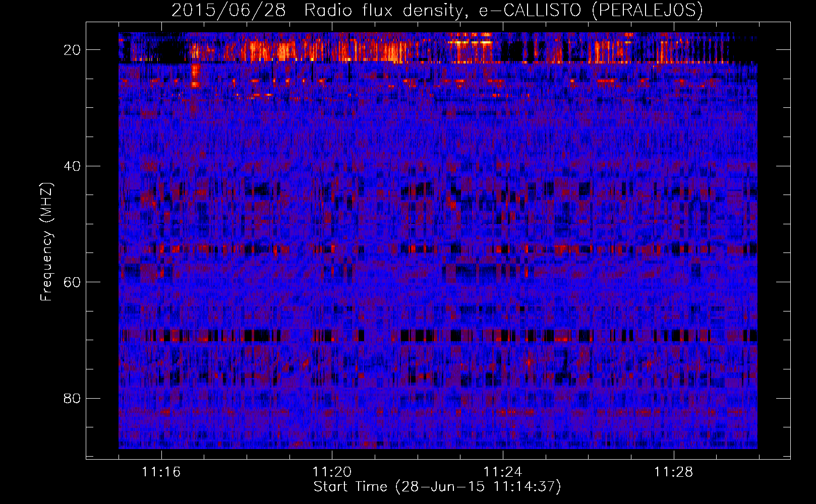Image resolution: width=816 pixels, height=504 pixels.
Task: Click the 11:20 time tick label
Action: coord(332,472)
